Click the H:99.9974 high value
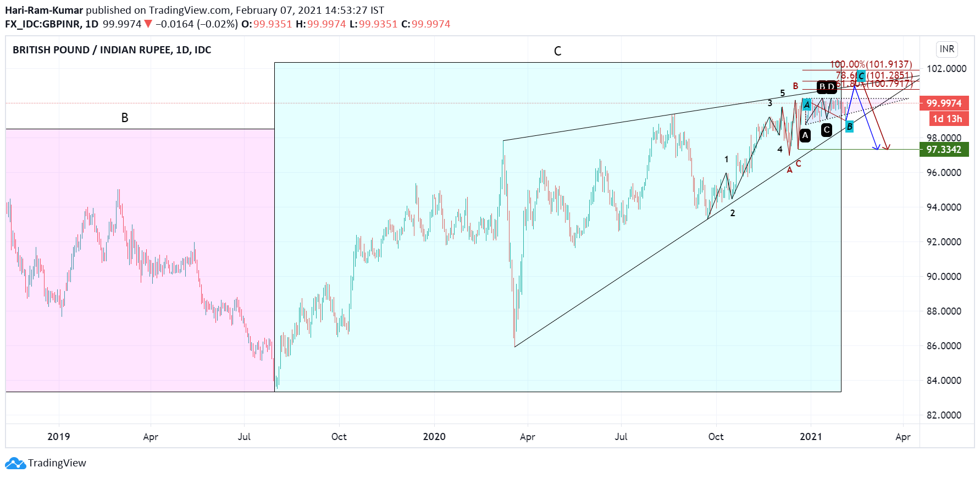980x478 pixels. pos(321,24)
